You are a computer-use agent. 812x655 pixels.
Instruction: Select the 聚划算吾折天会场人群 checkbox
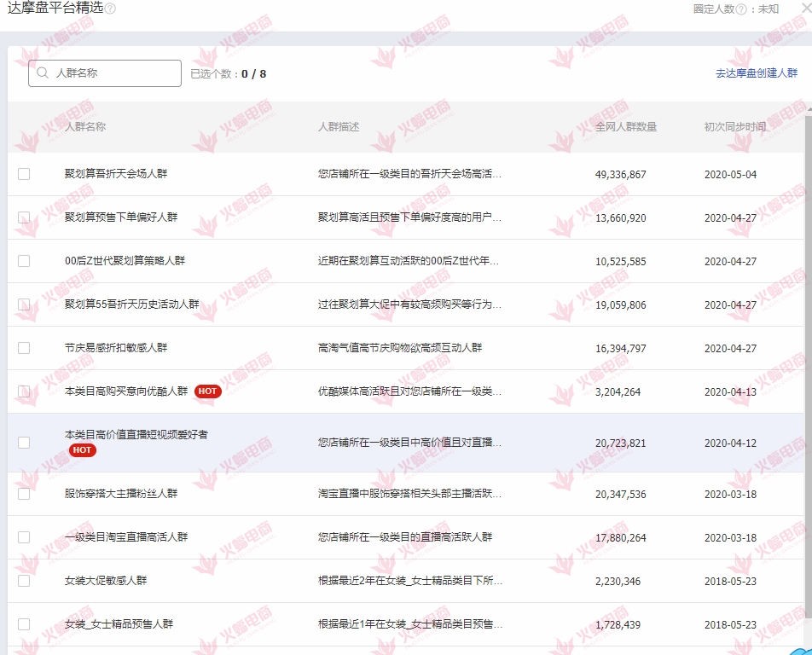[x=24, y=174]
